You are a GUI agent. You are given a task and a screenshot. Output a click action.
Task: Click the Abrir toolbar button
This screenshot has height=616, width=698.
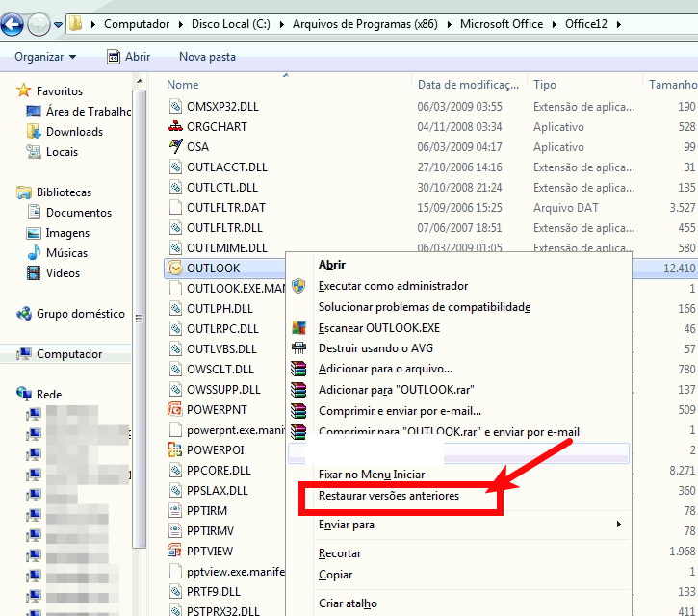tap(129, 57)
